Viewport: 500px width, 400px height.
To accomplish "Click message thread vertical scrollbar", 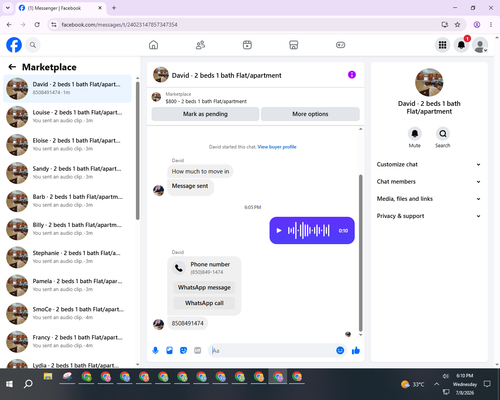I will [360, 253].
